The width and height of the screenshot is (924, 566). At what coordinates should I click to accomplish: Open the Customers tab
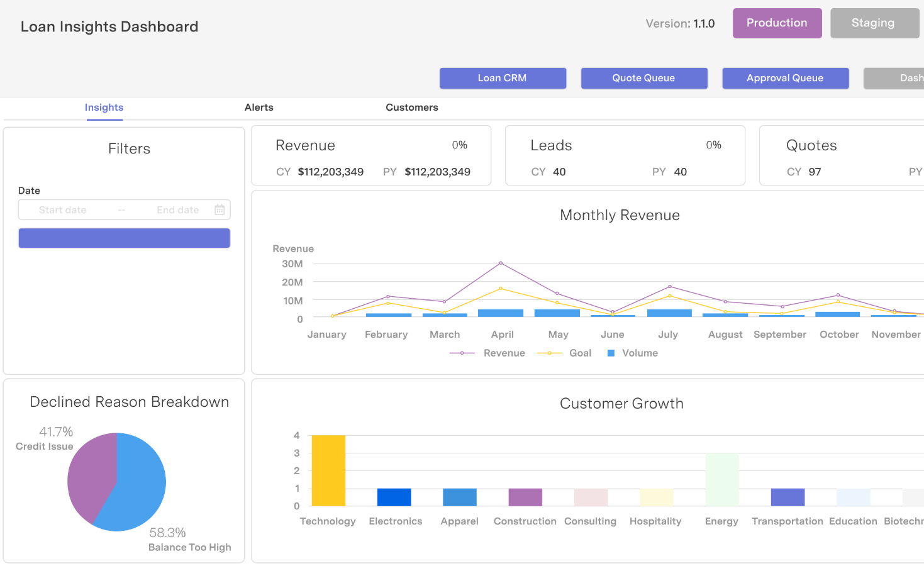(x=412, y=108)
